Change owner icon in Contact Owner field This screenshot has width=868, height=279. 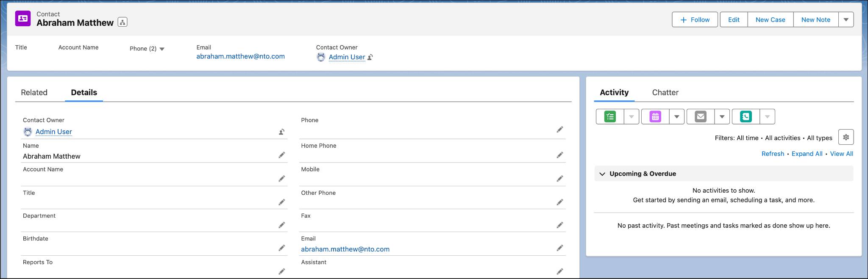(281, 132)
